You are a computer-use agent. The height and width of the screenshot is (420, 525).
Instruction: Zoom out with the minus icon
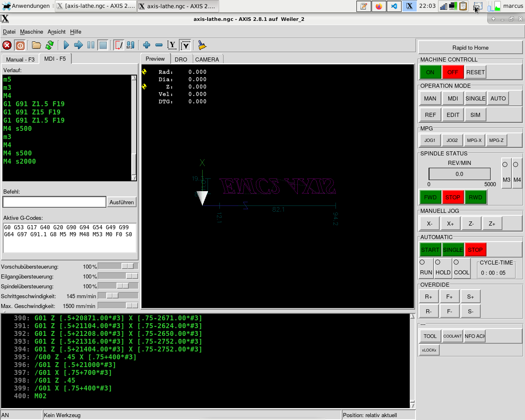click(x=159, y=45)
